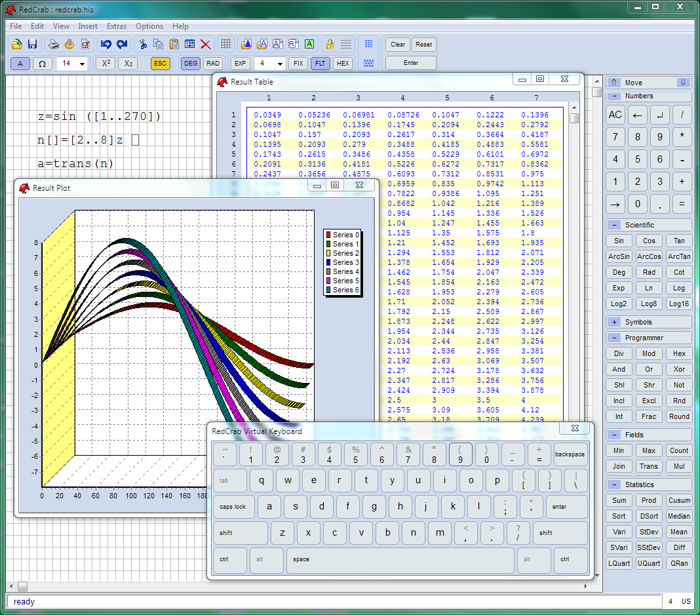Click Series 6 teal legend swatch
The height and width of the screenshot is (615, 700).
click(x=328, y=290)
